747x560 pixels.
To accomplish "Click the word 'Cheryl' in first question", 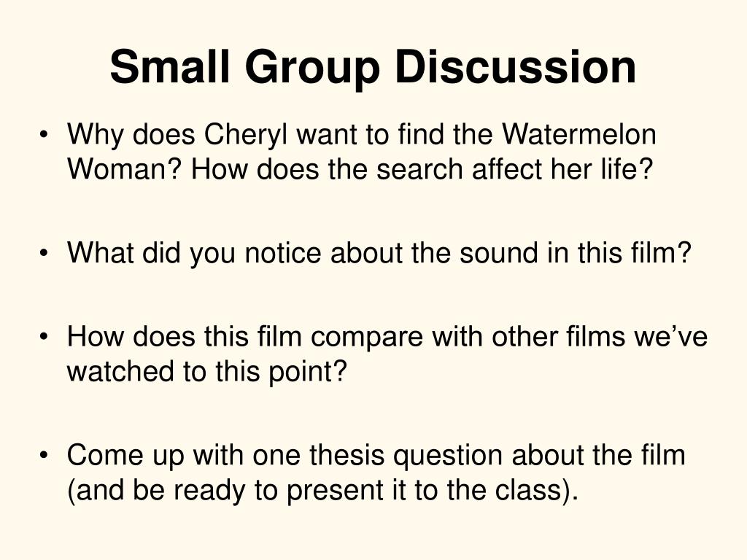I will (x=245, y=135).
